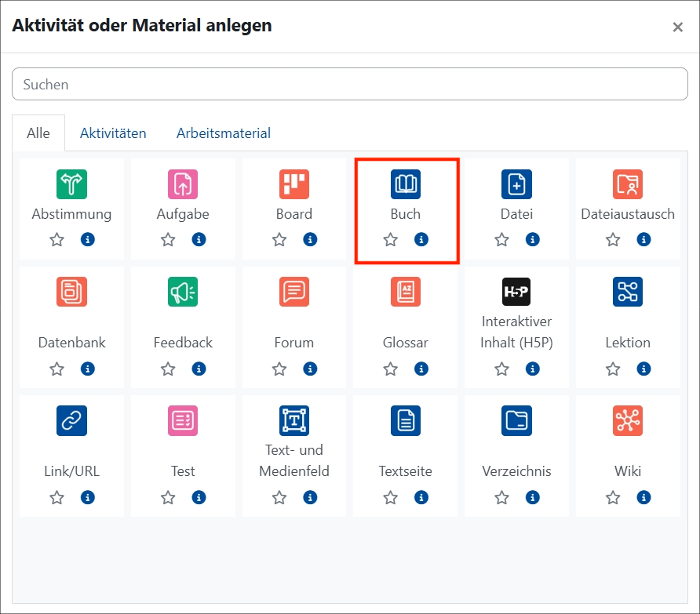The width and height of the screenshot is (700, 614).
Task: Select the Datenbank activity icon
Action: pyautogui.click(x=71, y=291)
